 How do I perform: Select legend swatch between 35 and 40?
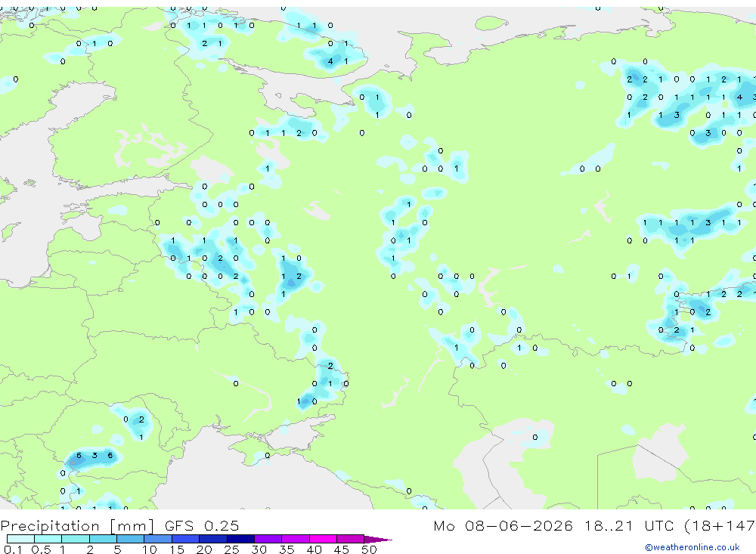296,539
